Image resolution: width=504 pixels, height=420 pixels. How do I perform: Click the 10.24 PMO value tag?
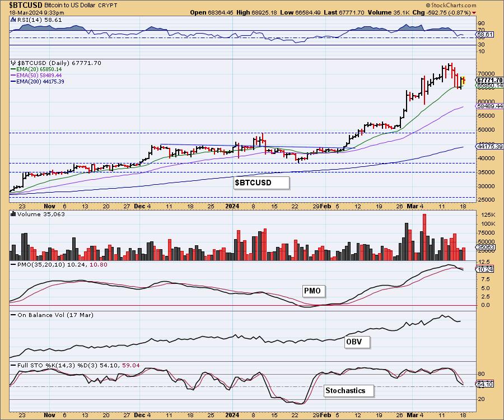[x=485, y=269]
